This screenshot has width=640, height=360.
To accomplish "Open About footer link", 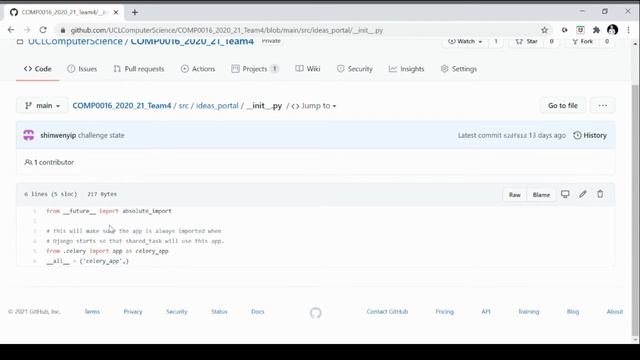I will pos(615,311).
